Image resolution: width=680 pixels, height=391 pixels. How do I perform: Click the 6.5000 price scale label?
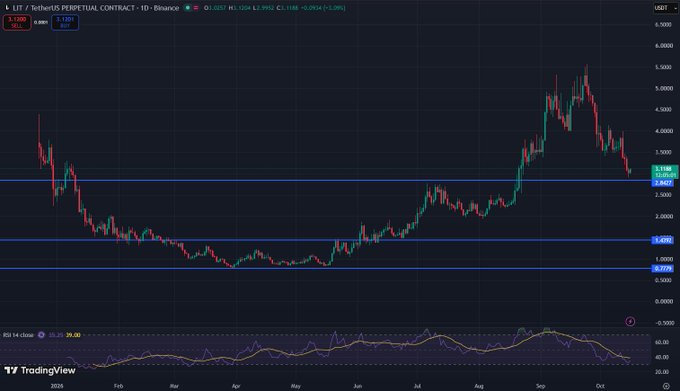[x=664, y=25]
